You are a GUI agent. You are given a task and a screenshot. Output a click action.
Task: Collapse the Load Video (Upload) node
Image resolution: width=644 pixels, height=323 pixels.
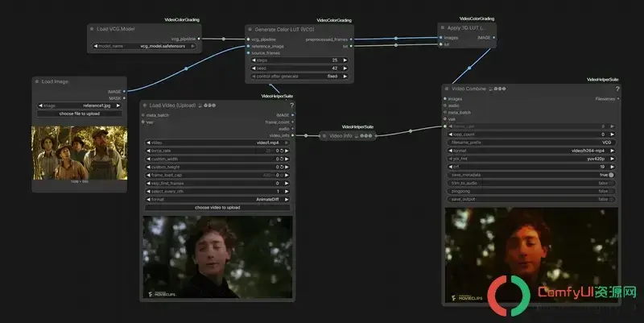(145, 106)
